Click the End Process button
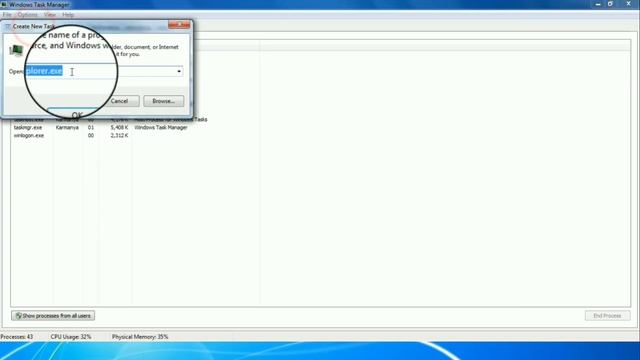The height and width of the screenshot is (360, 640). (x=607, y=316)
